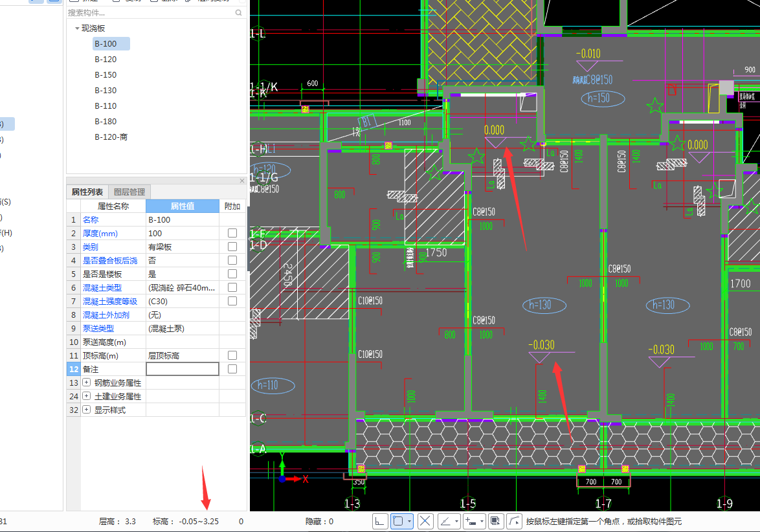Check the 附加 box for 顶标高(m) row
760x532 pixels.
point(232,355)
